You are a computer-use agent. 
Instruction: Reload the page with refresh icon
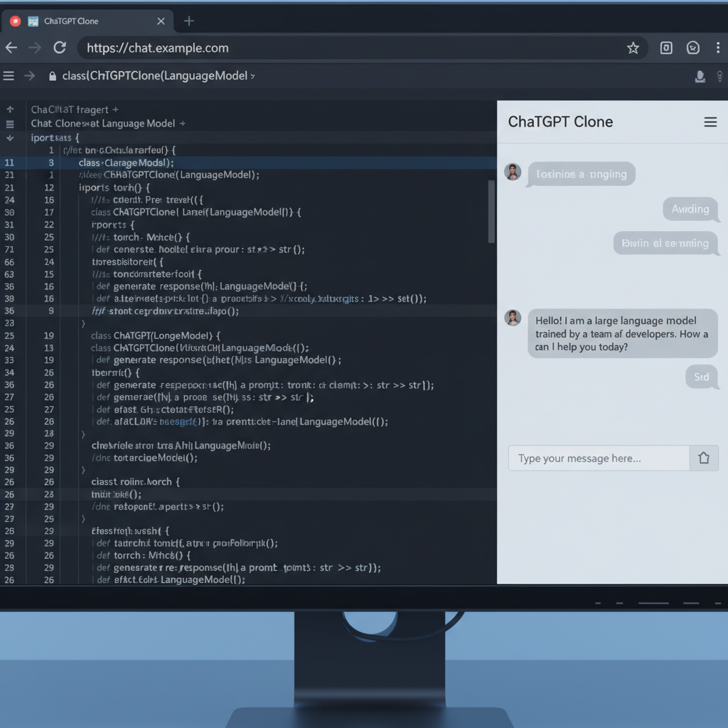click(60, 48)
